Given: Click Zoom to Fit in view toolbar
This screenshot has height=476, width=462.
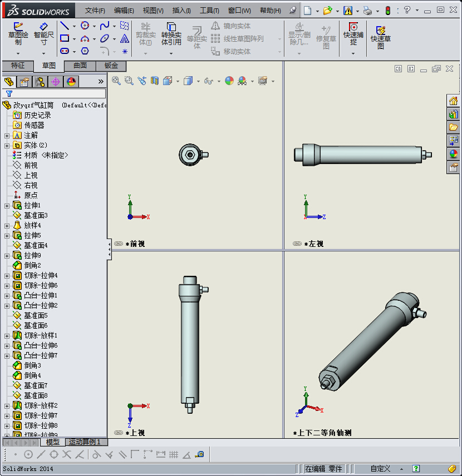Looking at the screenshot, I should (x=116, y=81).
